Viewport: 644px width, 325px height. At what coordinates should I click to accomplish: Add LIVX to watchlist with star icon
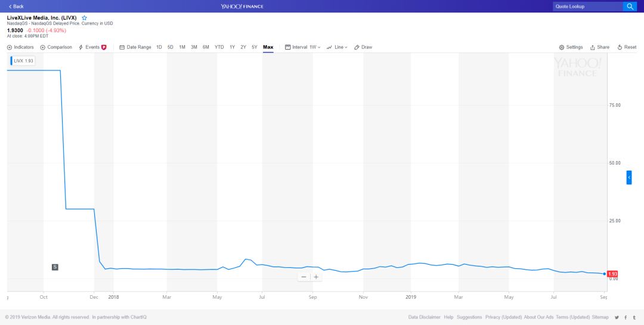click(x=85, y=18)
